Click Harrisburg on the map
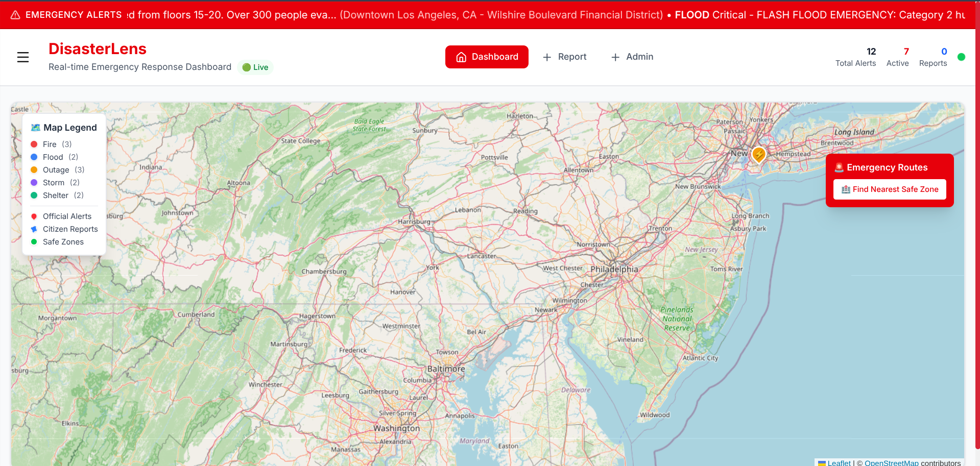The height and width of the screenshot is (466, 980). coord(414,222)
